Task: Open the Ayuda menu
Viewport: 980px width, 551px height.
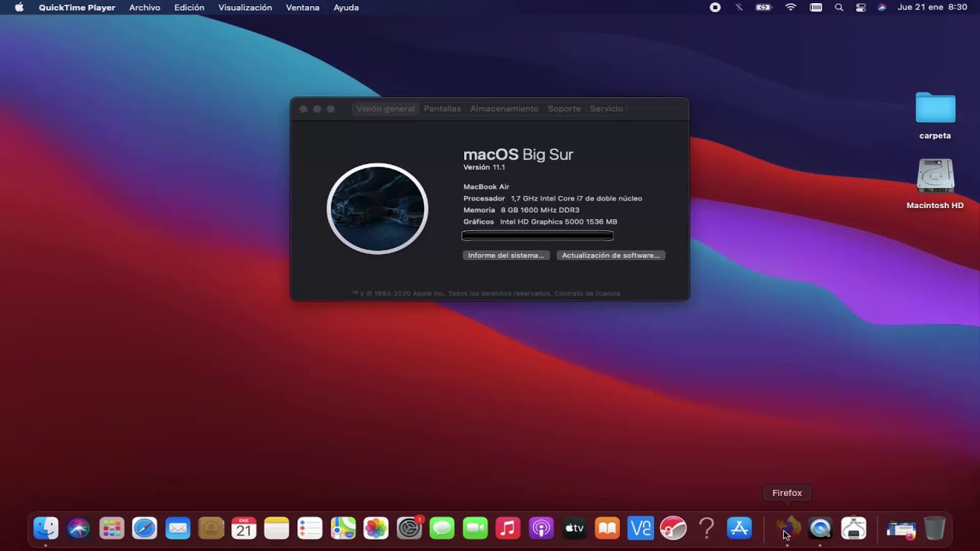Action: 346,8
